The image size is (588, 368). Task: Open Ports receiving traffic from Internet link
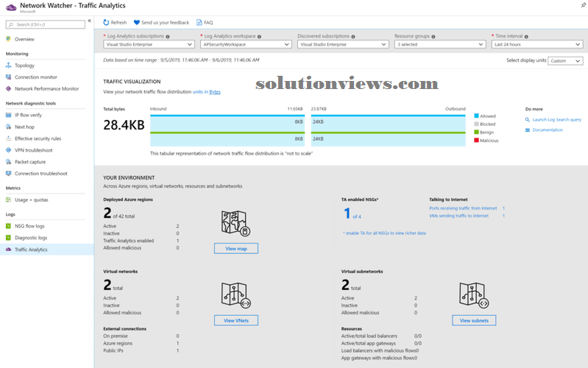pyautogui.click(x=463, y=208)
